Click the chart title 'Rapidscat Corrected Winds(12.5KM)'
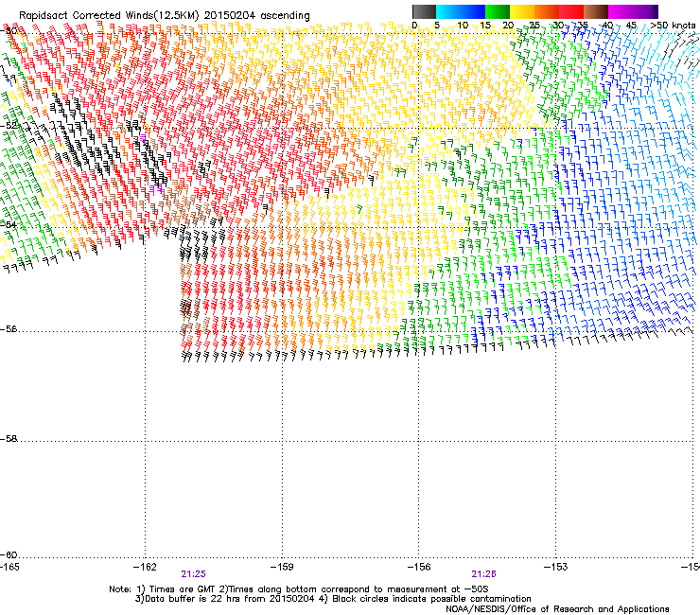This screenshot has height=615, width=700. point(109,16)
